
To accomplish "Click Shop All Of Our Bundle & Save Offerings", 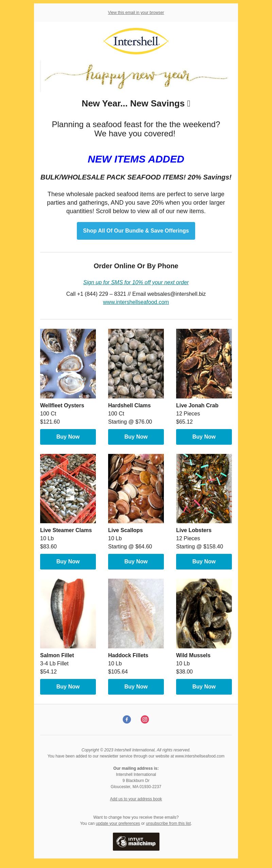I will (136, 231).
